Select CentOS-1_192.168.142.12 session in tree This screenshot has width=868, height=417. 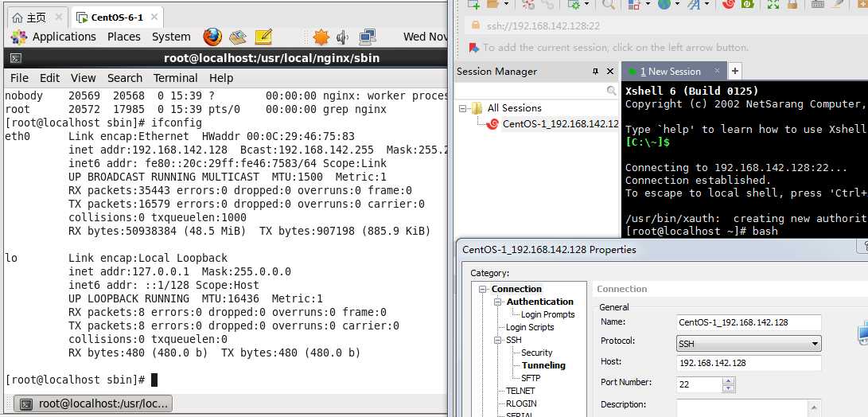tap(560, 124)
